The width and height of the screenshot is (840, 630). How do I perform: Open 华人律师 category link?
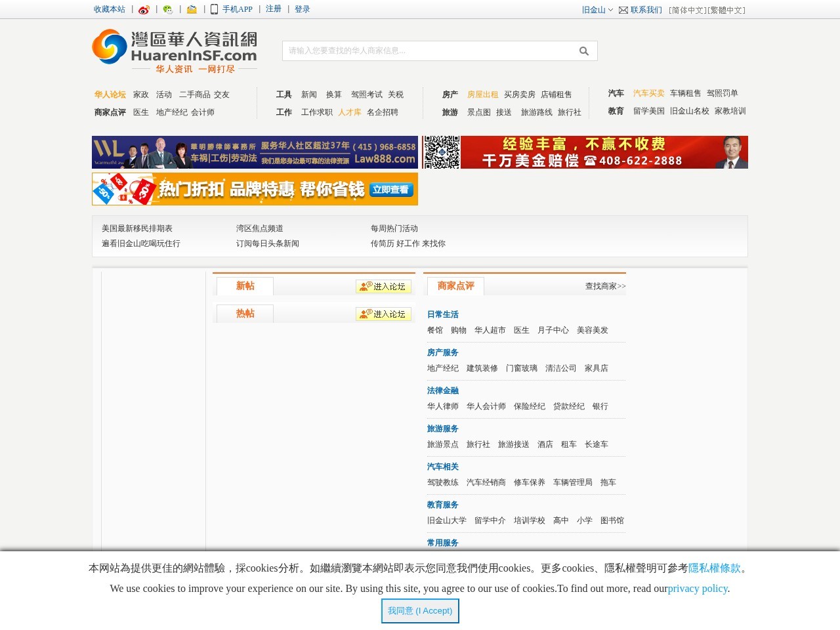click(443, 406)
